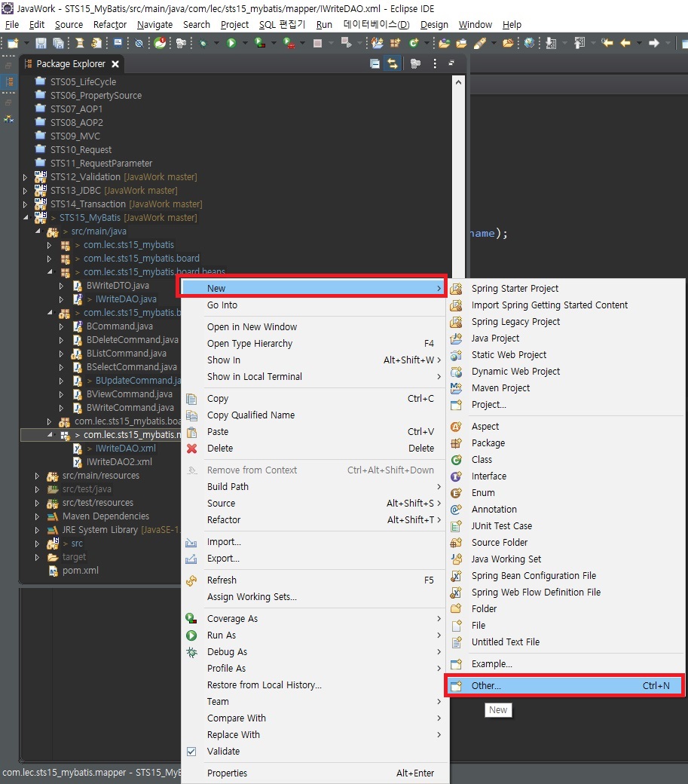This screenshot has height=784, width=688.
Task: Expand the Maven Dependencies node
Action: pyautogui.click(x=37, y=516)
